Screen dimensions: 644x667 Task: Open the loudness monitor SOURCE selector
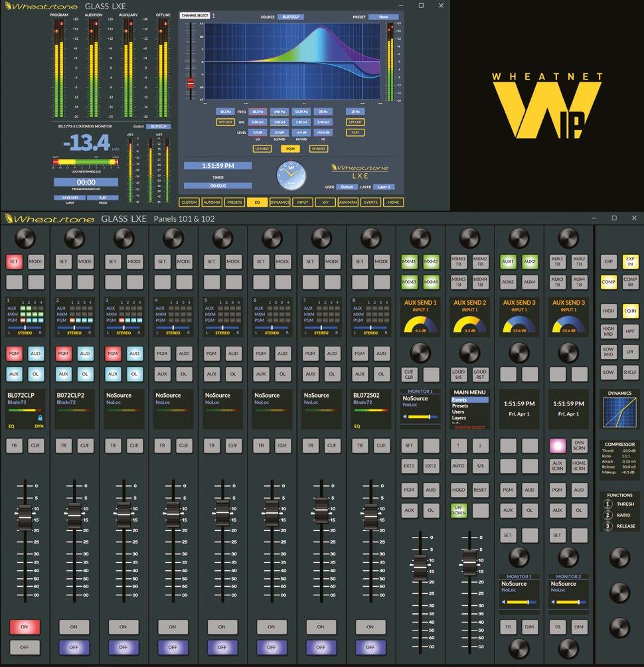tap(158, 126)
